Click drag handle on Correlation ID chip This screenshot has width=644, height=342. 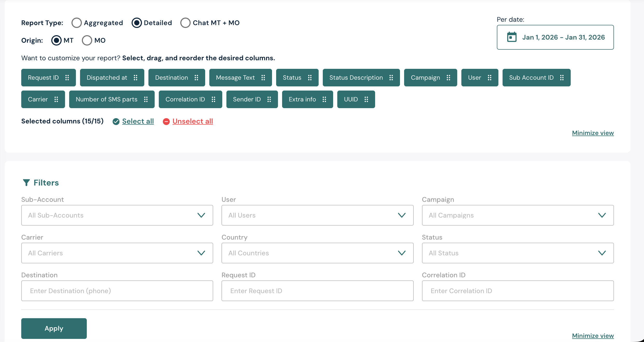point(213,99)
